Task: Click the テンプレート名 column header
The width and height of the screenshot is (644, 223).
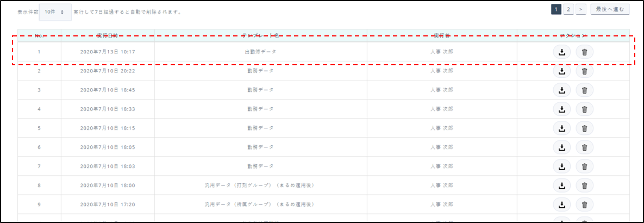Action: (x=260, y=35)
